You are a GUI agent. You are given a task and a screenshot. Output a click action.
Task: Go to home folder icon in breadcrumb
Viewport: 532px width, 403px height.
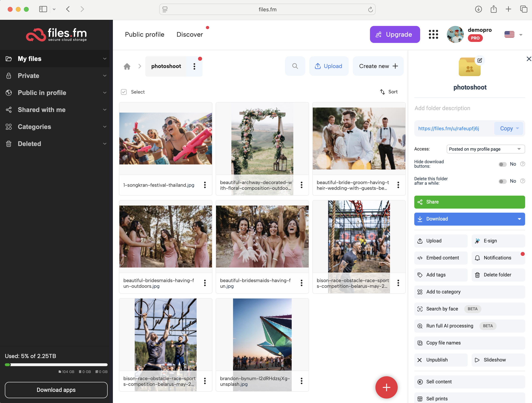tap(127, 66)
